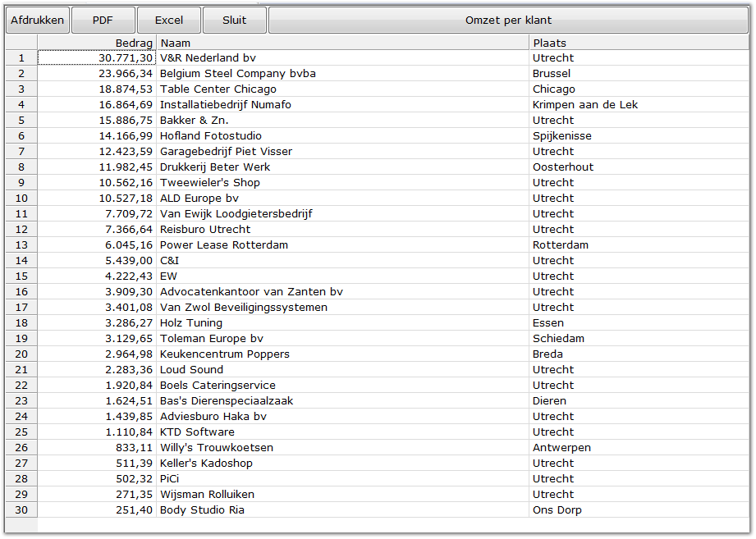
Task: Select Garagebedrijf Piet Visser
Action: coord(343,151)
